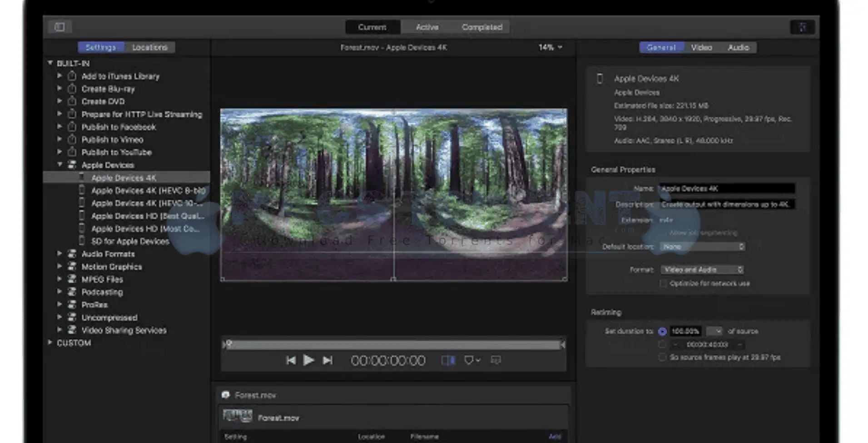Screen dimensions: 868x443
Task: Open the Locations tab
Action: pos(150,47)
